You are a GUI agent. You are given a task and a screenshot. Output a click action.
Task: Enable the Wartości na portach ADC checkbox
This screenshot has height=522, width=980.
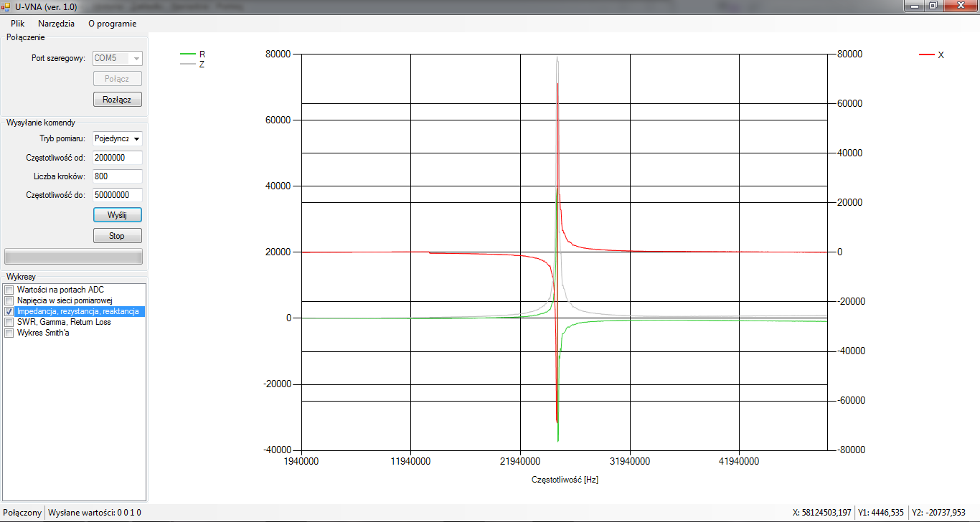point(9,290)
